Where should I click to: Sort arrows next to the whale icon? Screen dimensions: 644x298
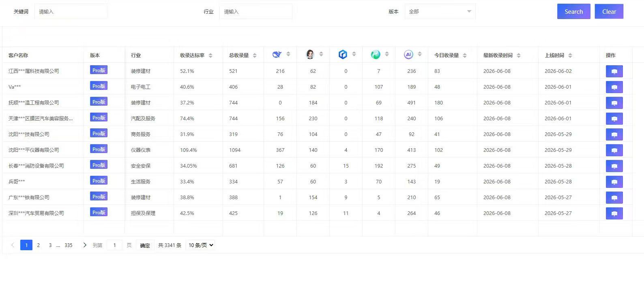coord(288,54)
